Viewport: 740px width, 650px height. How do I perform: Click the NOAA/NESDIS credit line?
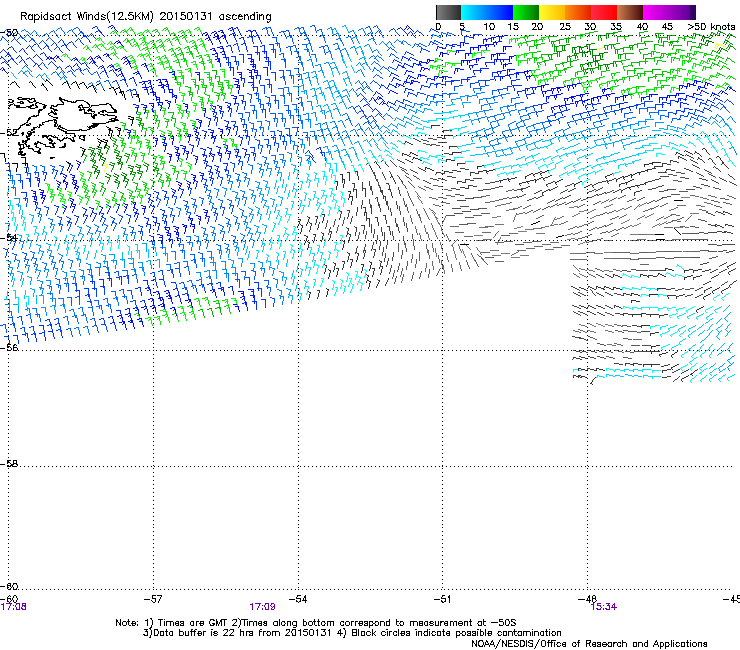pyautogui.click(x=589, y=644)
